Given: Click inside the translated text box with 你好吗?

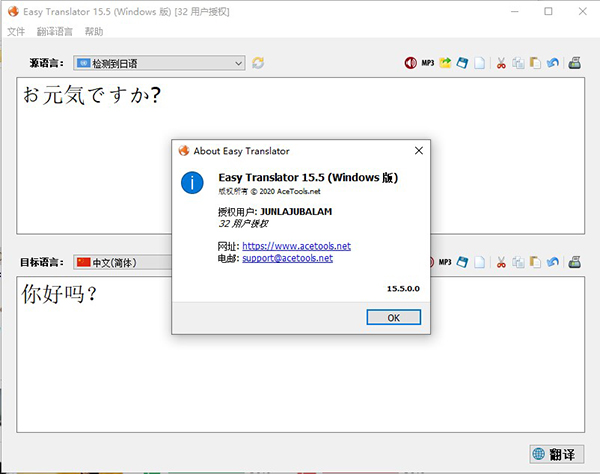Looking at the screenshot, I should [300, 355].
